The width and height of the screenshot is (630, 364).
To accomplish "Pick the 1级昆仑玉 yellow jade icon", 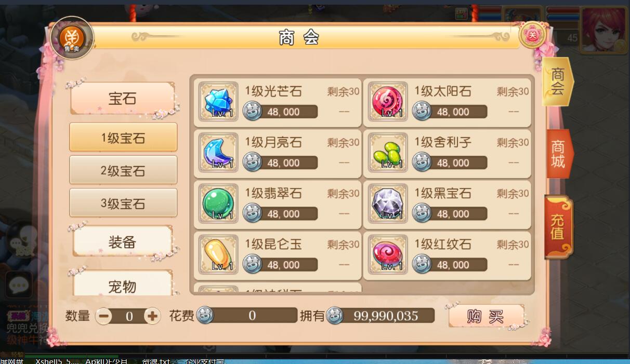I will tap(218, 254).
